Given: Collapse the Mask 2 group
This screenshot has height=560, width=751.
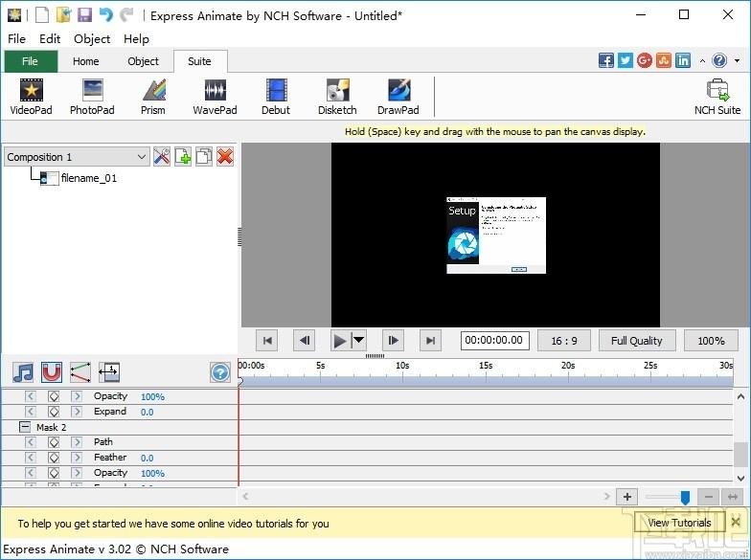Looking at the screenshot, I should click(25, 427).
